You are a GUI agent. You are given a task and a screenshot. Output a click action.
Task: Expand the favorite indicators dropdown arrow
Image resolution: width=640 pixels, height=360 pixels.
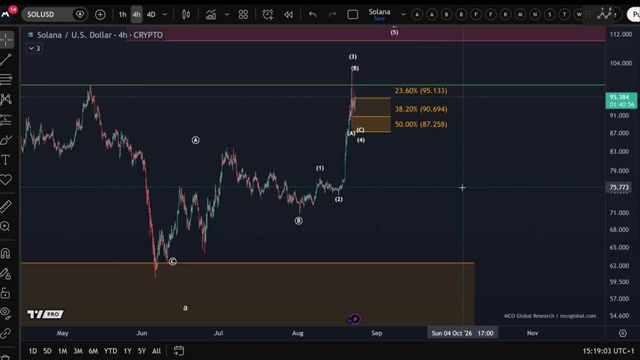point(227,15)
